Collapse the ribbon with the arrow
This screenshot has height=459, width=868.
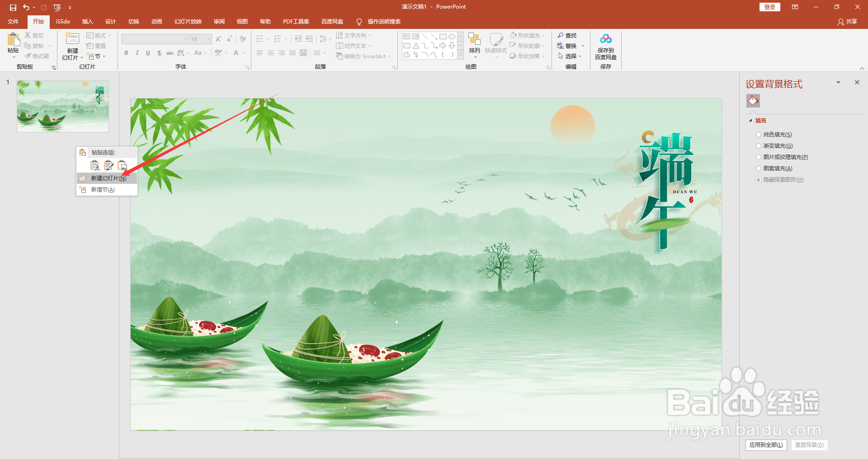862,68
